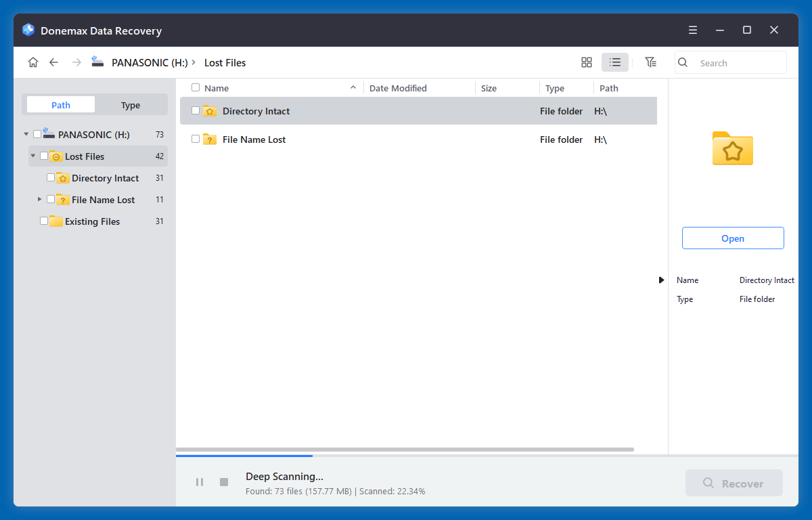Open the hamburger menu in title bar
The width and height of the screenshot is (812, 520).
click(693, 30)
